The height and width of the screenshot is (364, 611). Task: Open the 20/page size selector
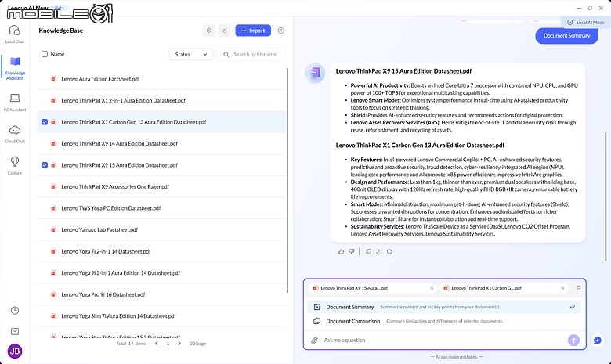click(198, 344)
